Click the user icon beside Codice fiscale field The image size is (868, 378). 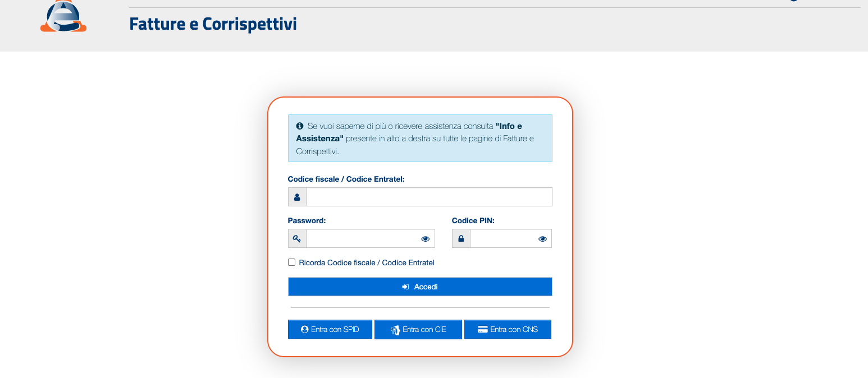pyautogui.click(x=297, y=197)
